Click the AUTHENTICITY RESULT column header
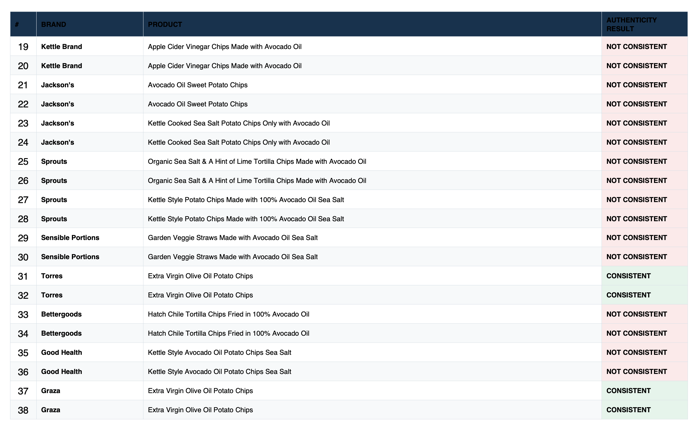700x429 pixels. [x=631, y=25]
